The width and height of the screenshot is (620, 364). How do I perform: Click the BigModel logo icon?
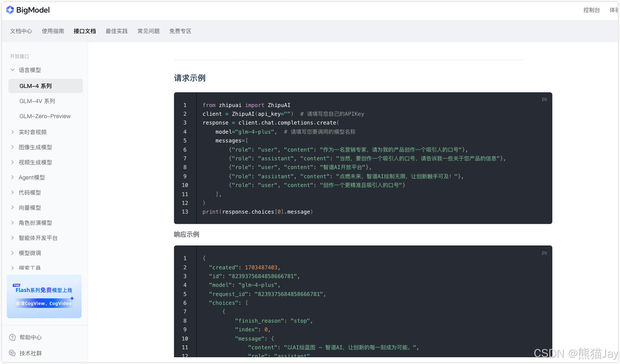point(10,10)
